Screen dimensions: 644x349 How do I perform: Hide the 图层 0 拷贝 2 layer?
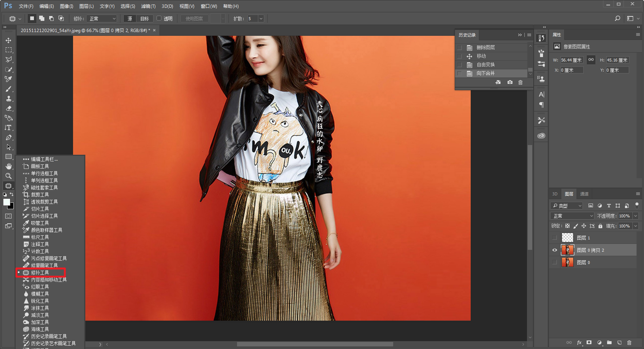tap(555, 250)
